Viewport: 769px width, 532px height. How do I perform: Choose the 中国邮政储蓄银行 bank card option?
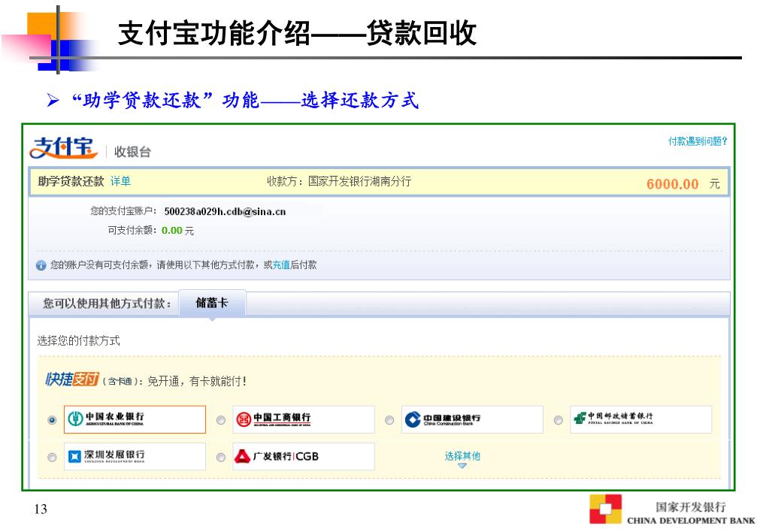click(641, 419)
